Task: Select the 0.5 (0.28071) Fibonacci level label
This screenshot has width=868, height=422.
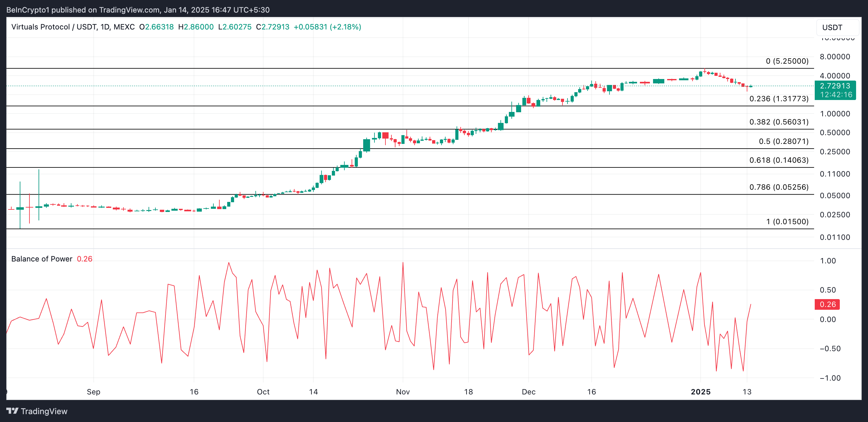Action: click(x=783, y=141)
